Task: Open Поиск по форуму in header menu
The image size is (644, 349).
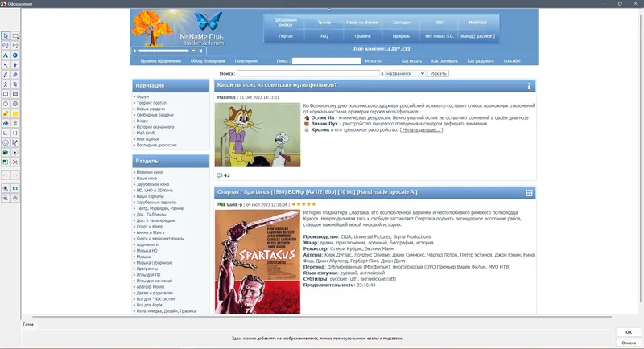Action: coord(362,23)
